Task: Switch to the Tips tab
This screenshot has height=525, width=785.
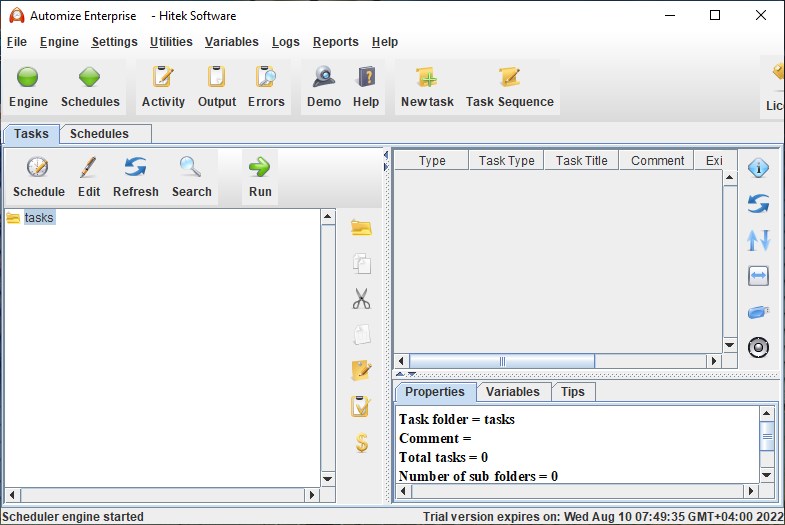Action: click(x=573, y=392)
